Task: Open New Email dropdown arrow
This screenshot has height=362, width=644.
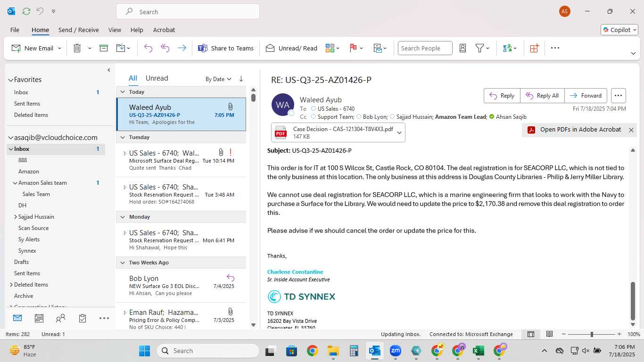Action: [59, 48]
